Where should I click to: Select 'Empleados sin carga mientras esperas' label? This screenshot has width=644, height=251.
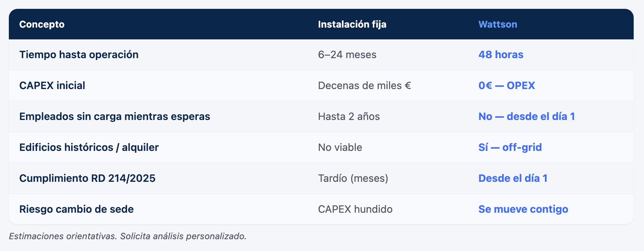click(x=115, y=116)
